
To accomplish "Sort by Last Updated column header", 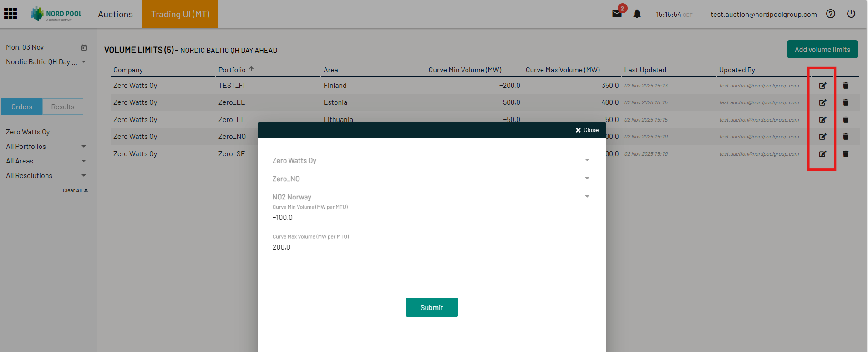I will coord(645,70).
